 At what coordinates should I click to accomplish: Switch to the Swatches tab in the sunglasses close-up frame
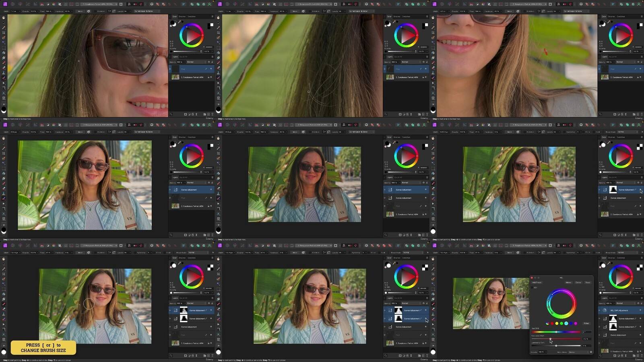(192, 16)
